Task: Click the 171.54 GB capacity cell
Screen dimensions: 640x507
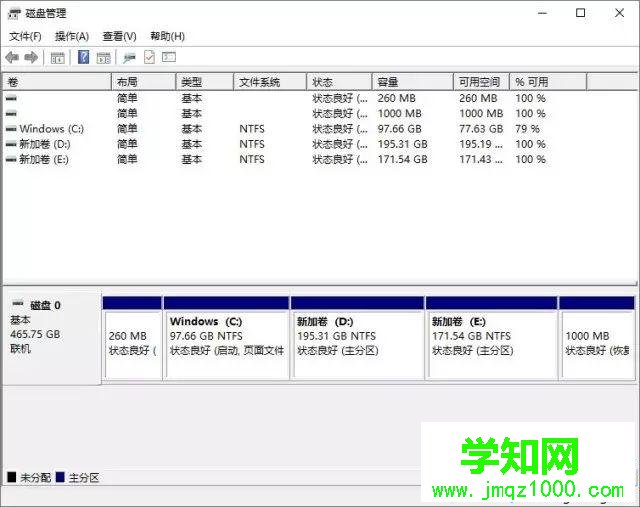Action: [x=402, y=160]
